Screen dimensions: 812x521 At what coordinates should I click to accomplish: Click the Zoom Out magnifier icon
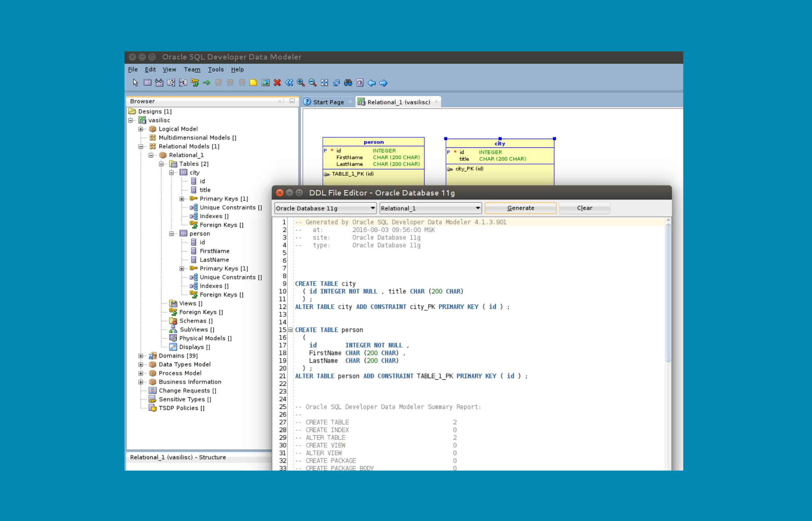[312, 83]
